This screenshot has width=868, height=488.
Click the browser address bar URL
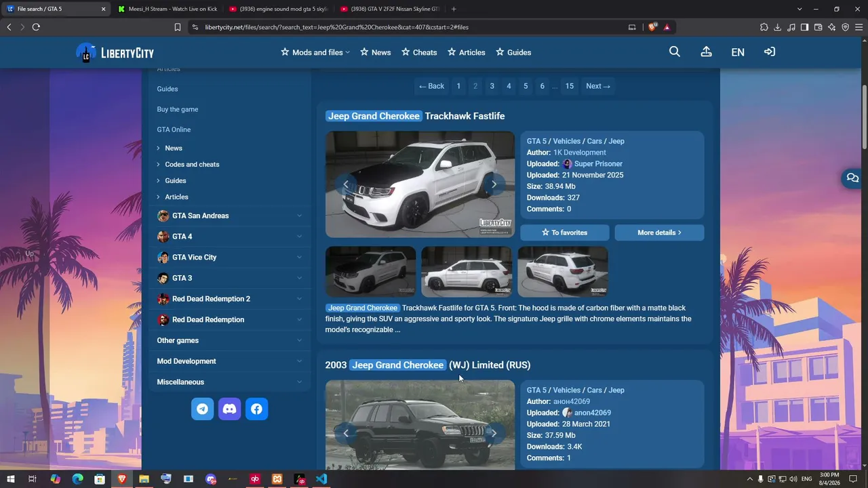pos(337,27)
